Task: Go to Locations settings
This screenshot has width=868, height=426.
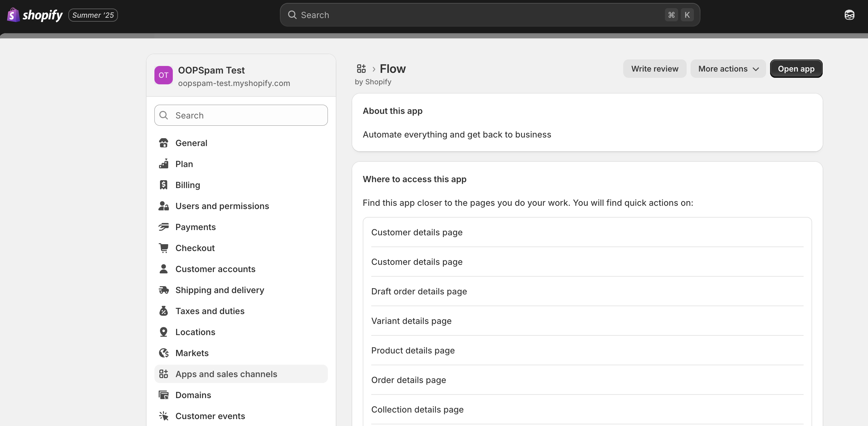Action: [241, 332]
